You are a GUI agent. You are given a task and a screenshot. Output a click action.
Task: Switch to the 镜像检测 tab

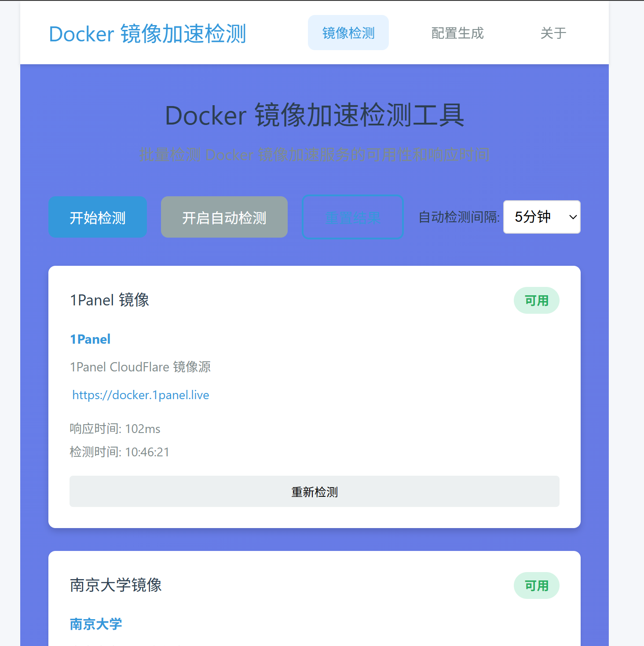pos(348,33)
